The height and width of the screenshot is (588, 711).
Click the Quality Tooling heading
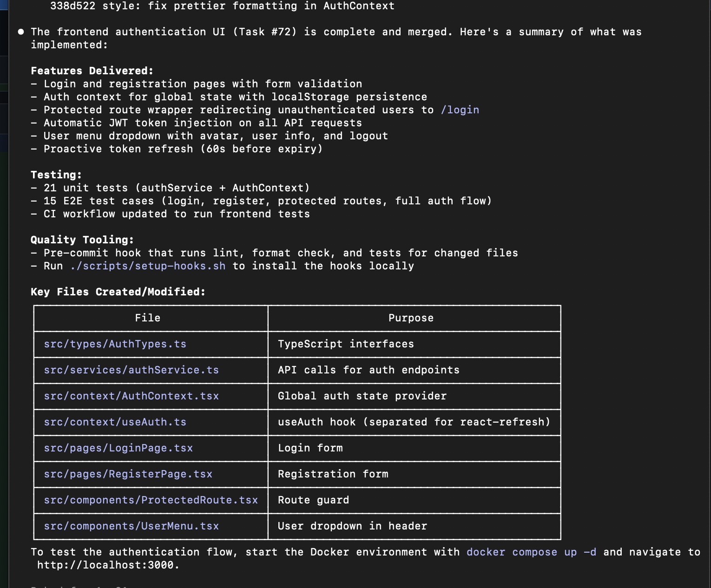pyautogui.click(x=82, y=240)
